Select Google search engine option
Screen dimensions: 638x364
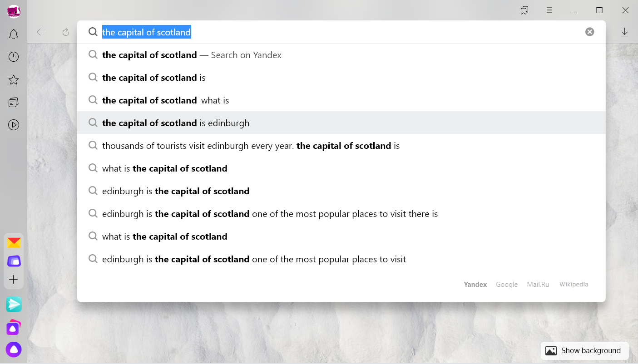pos(507,285)
